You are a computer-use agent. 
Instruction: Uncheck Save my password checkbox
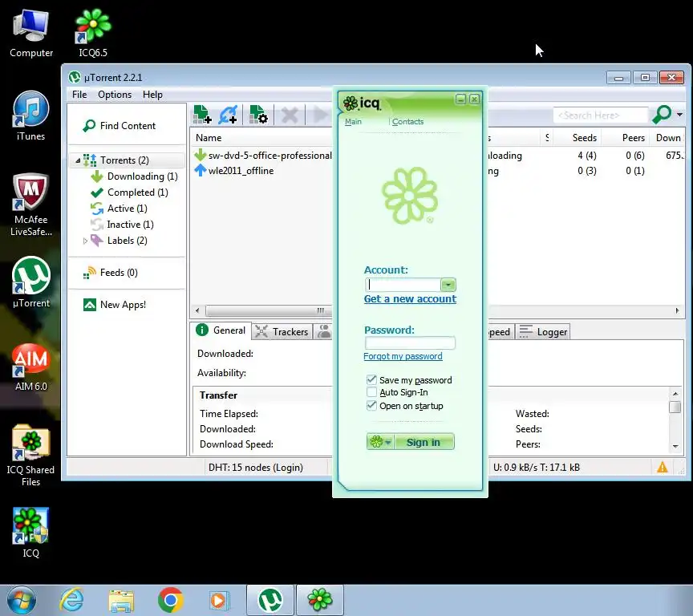(371, 380)
